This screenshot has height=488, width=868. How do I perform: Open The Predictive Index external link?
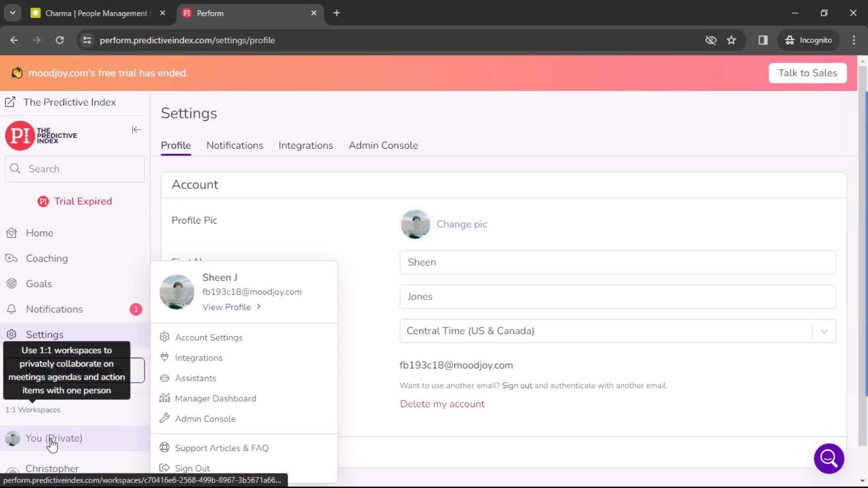click(61, 102)
